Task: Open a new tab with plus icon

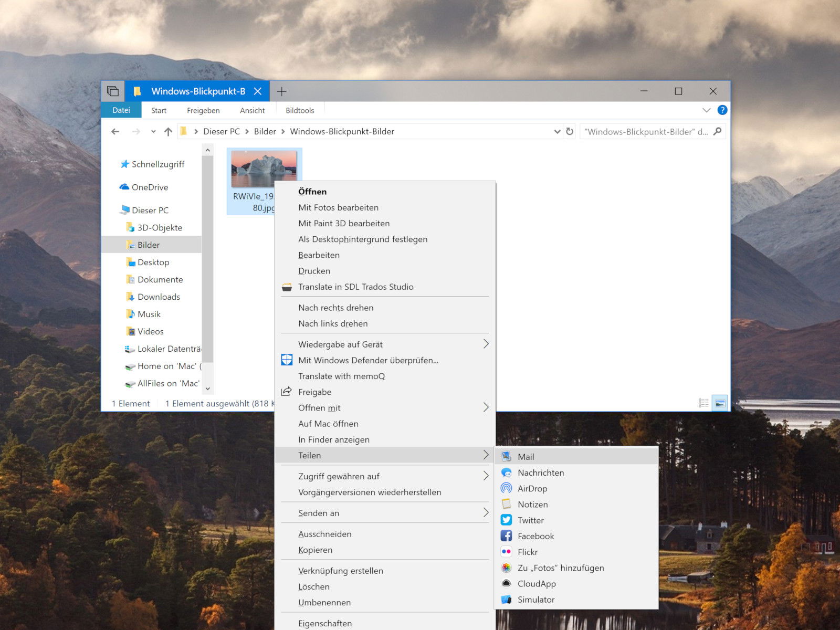Action: point(282,91)
